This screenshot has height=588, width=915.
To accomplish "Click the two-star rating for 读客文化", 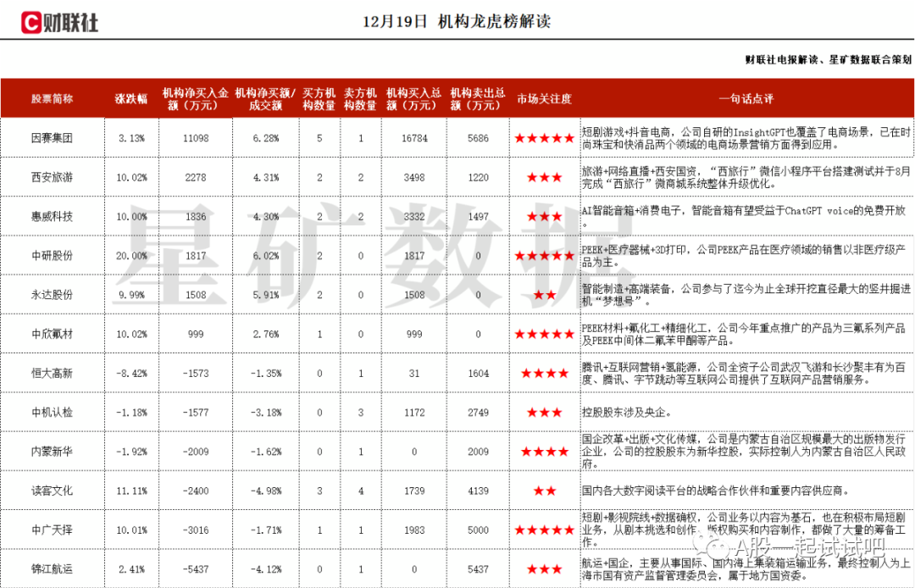I will pyautogui.click(x=544, y=491).
